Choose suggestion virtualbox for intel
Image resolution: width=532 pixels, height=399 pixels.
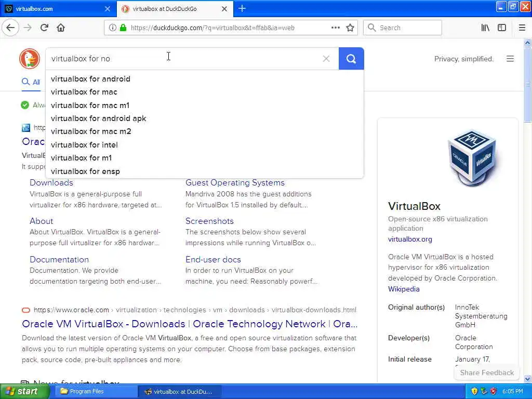tap(205, 145)
